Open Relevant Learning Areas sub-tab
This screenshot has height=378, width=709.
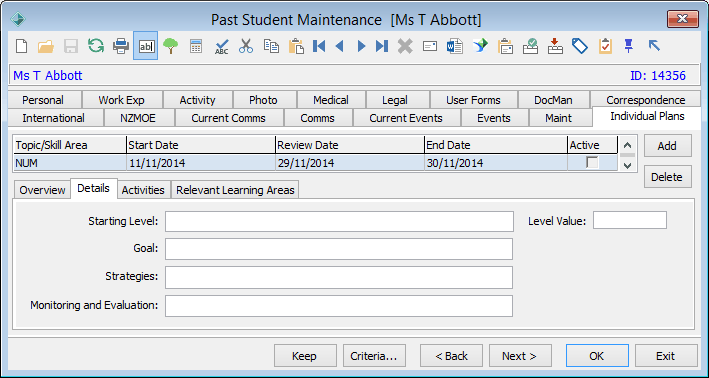coord(235,190)
